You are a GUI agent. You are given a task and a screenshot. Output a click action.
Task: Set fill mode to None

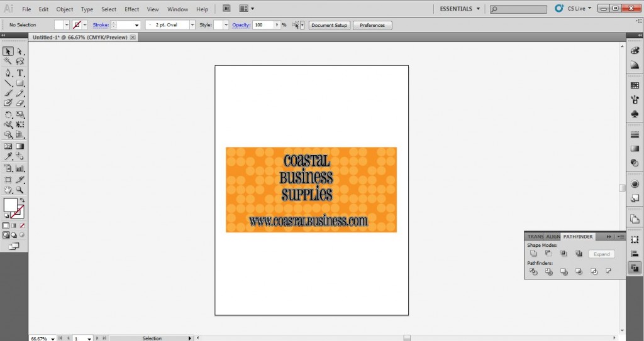click(22, 225)
